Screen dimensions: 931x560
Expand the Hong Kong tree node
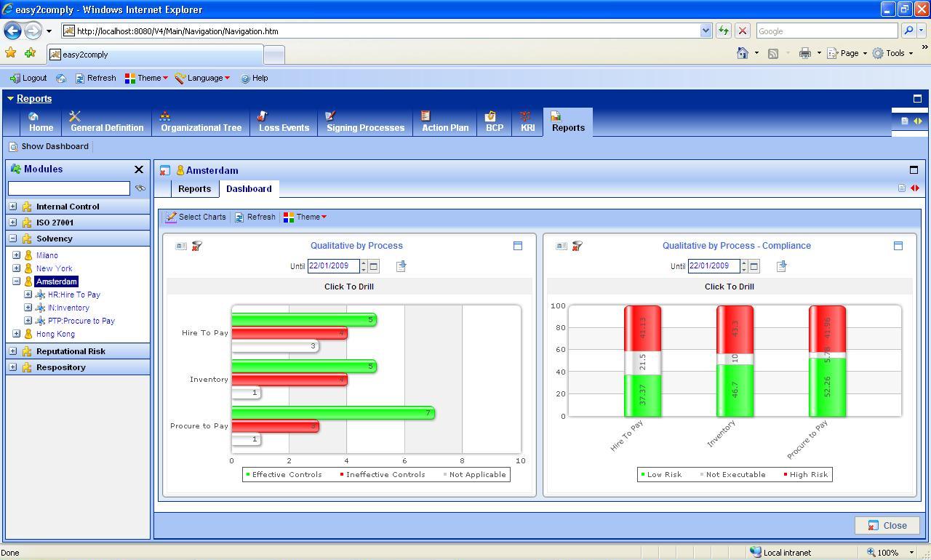(x=17, y=334)
